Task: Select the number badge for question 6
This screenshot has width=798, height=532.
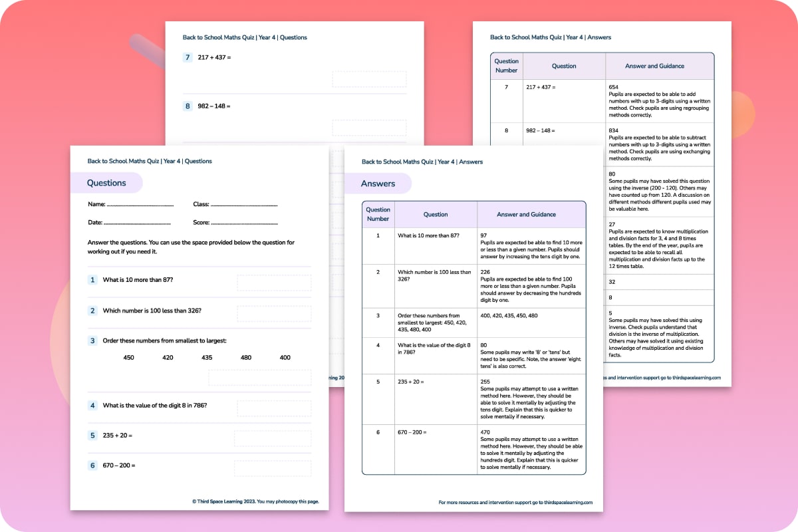Action: [x=92, y=465]
